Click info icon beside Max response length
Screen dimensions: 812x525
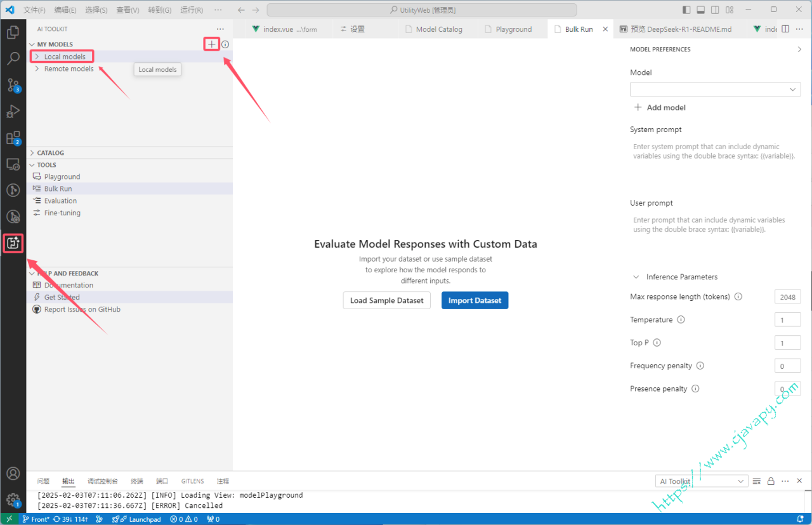click(x=738, y=297)
